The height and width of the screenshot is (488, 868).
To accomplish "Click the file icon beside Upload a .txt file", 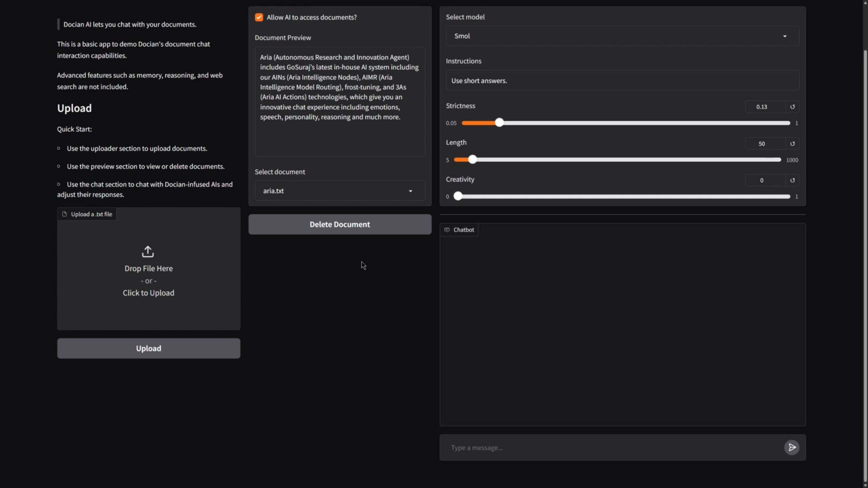I will (x=64, y=214).
